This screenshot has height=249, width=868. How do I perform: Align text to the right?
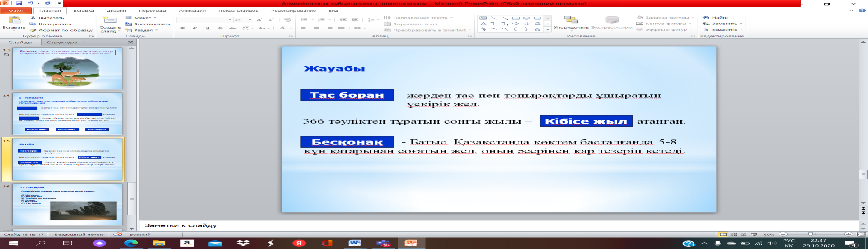coord(329,28)
